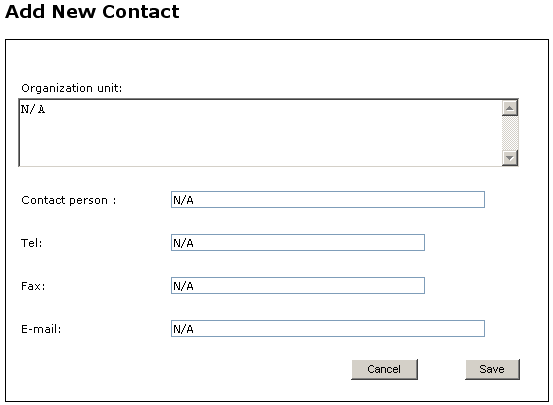
Task: Click the "Organization unit:" label
Action: point(72,88)
